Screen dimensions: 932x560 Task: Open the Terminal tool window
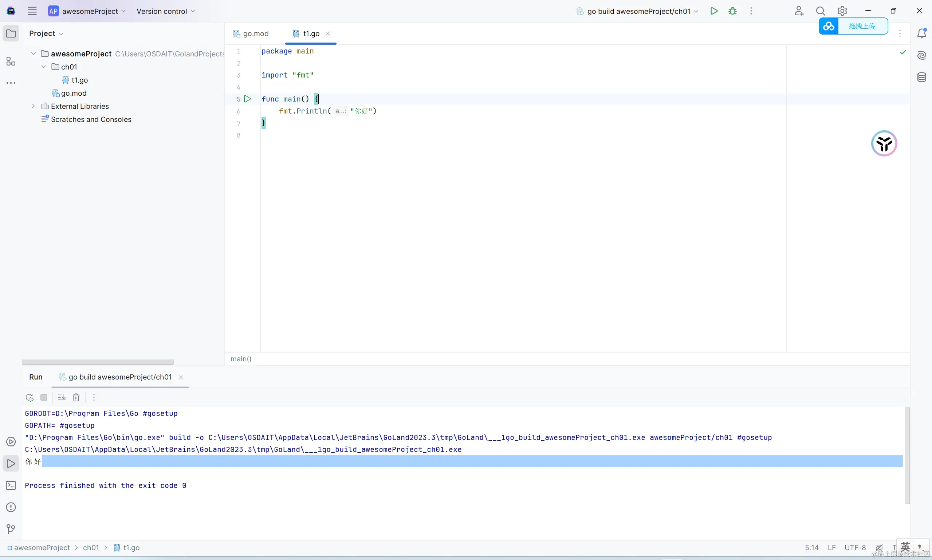[11, 485]
